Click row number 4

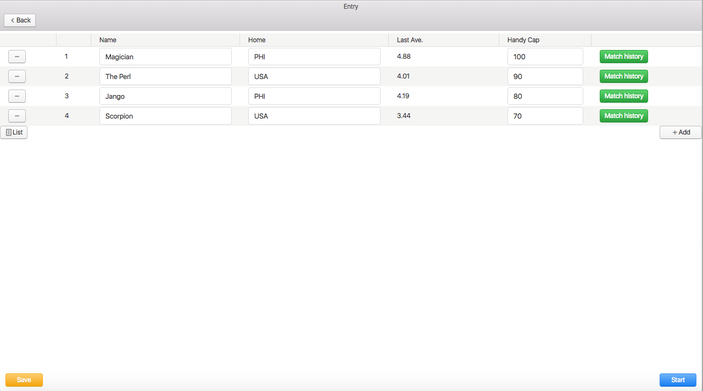pos(66,116)
